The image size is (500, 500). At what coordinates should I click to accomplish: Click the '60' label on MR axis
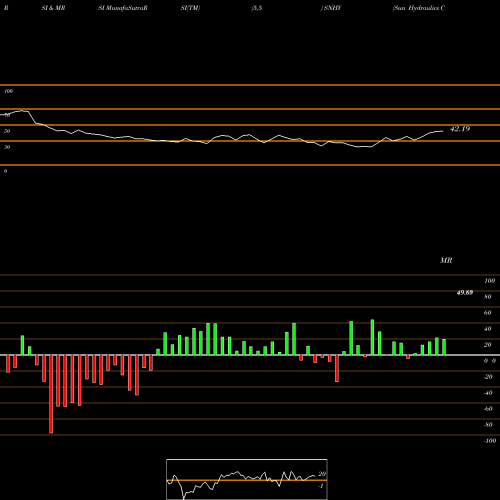[488, 313]
